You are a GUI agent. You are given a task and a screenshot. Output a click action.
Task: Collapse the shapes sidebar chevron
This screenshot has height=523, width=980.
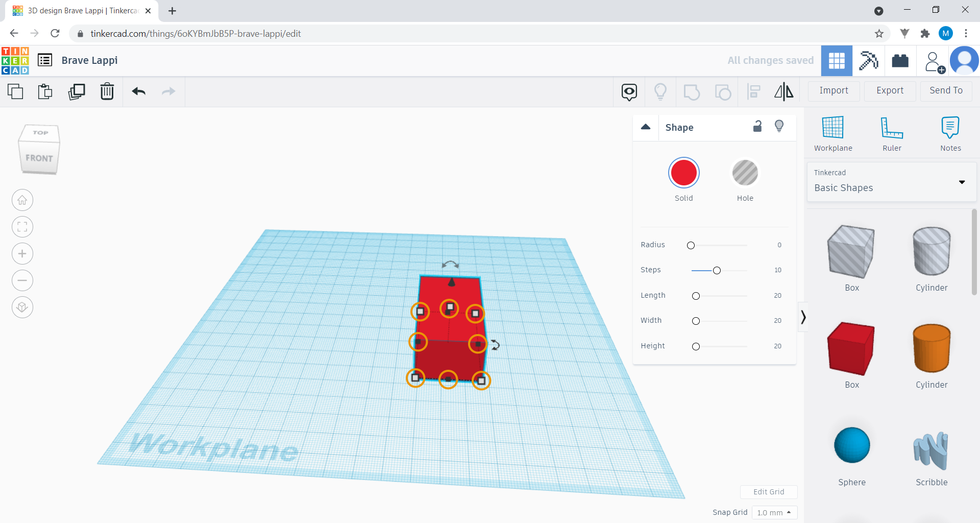803,317
